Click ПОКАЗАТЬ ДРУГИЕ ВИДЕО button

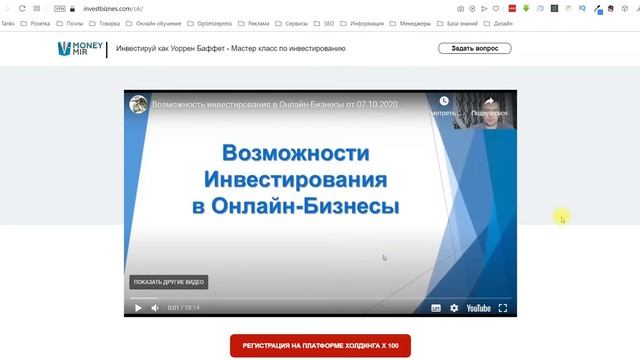(x=169, y=282)
